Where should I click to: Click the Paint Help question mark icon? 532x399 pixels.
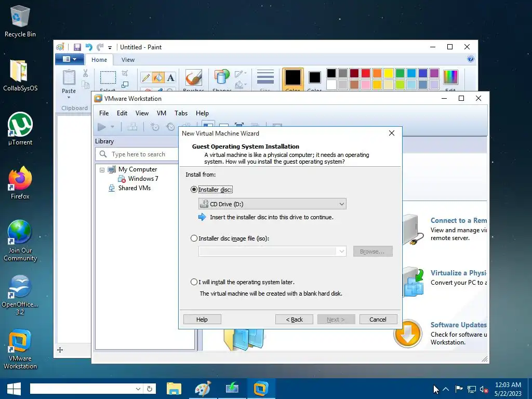(x=471, y=59)
